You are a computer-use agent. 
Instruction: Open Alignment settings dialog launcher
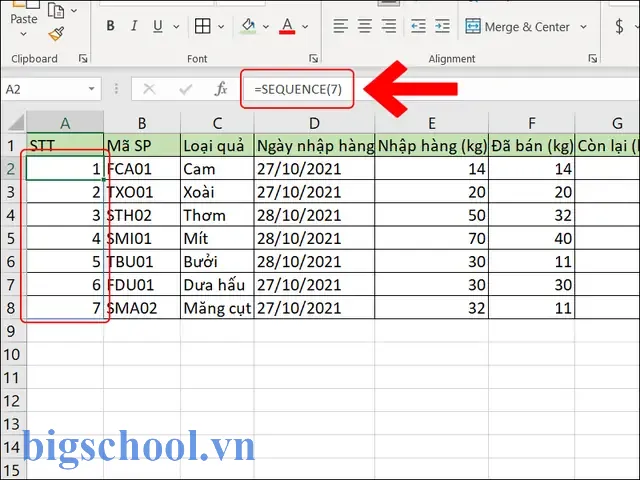(593, 59)
